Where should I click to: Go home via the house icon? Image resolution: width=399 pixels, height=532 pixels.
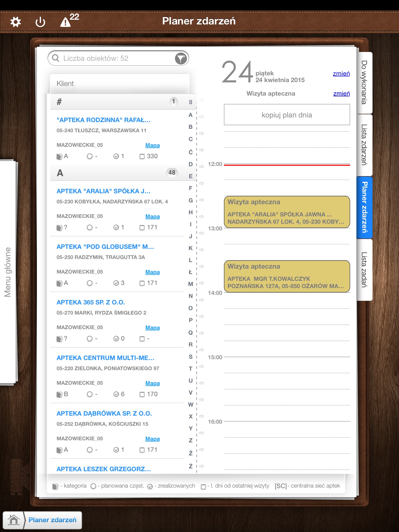pos(14,520)
